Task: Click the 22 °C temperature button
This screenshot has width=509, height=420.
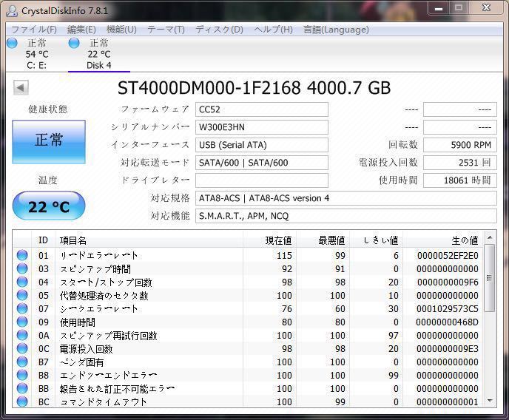Action: (49, 206)
